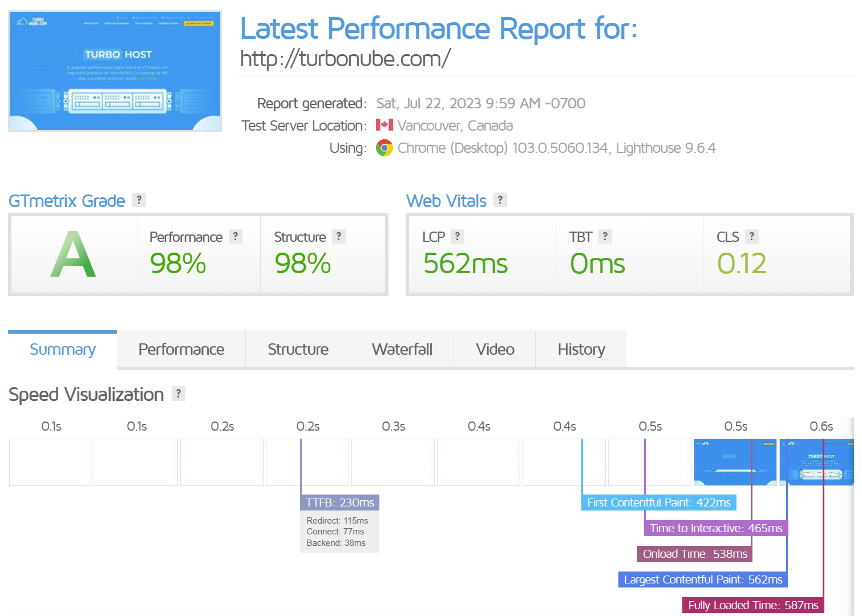Viewport: 862px width, 616px height.
Task: Click the turbonube.com URL link
Action: pos(345,59)
